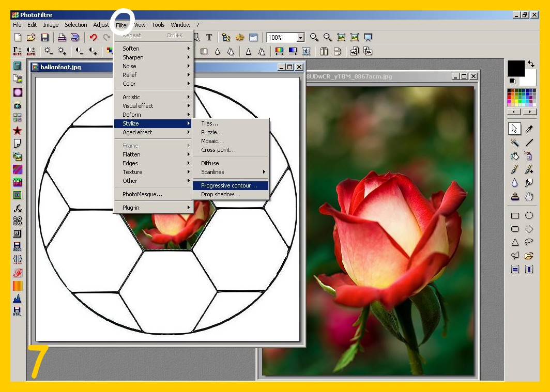Choose the Clone Stamp tool
The height and width of the screenshot is (392, 550).
coord(515,196)
